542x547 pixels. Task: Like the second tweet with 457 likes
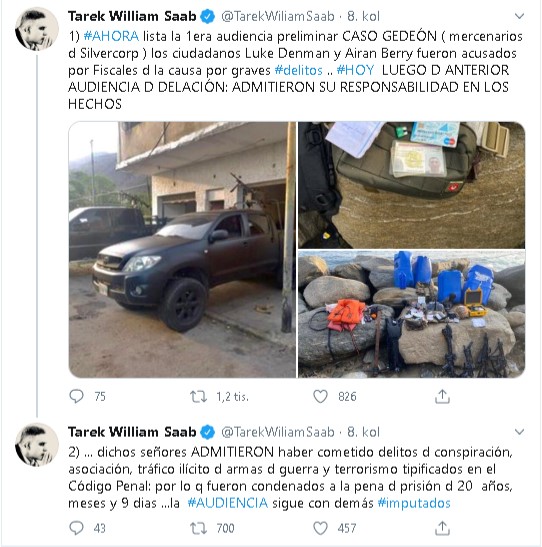click(x=320, y=528)
